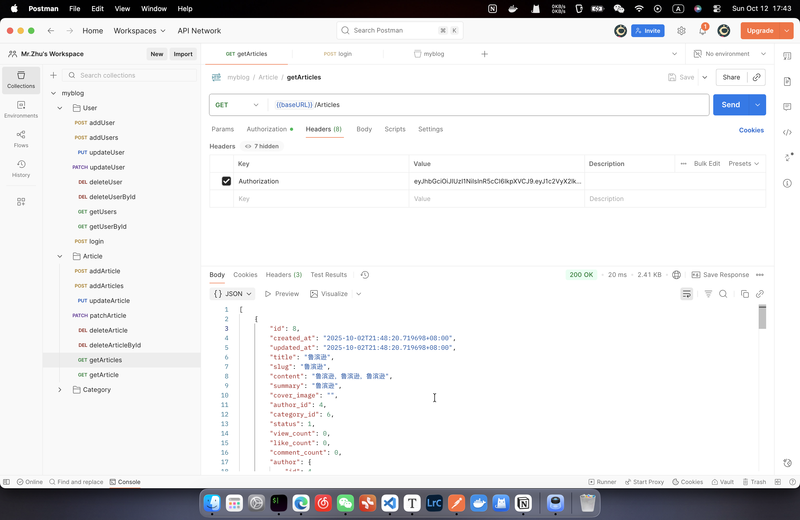The image size is (800, 520).
Task: Copy the response body using copy icon
Action: (745, 294)
